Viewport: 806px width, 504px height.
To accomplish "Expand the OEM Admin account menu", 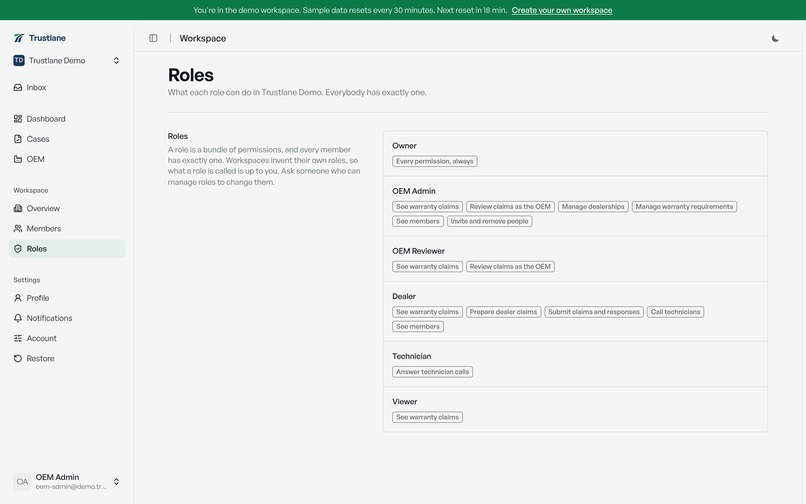I will [x=67, y=482].
